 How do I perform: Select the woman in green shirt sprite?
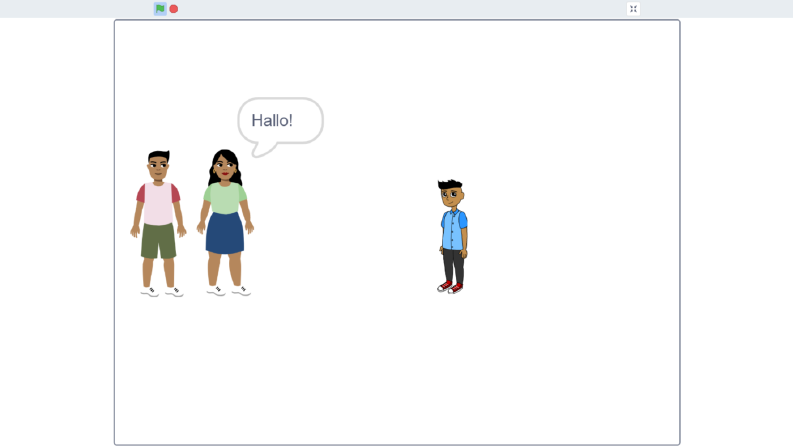226,222
